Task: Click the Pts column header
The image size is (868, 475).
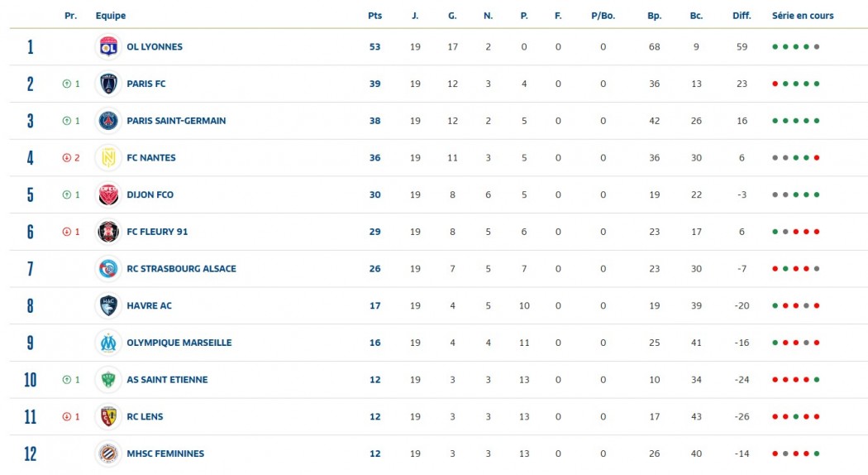Action: 374,16
